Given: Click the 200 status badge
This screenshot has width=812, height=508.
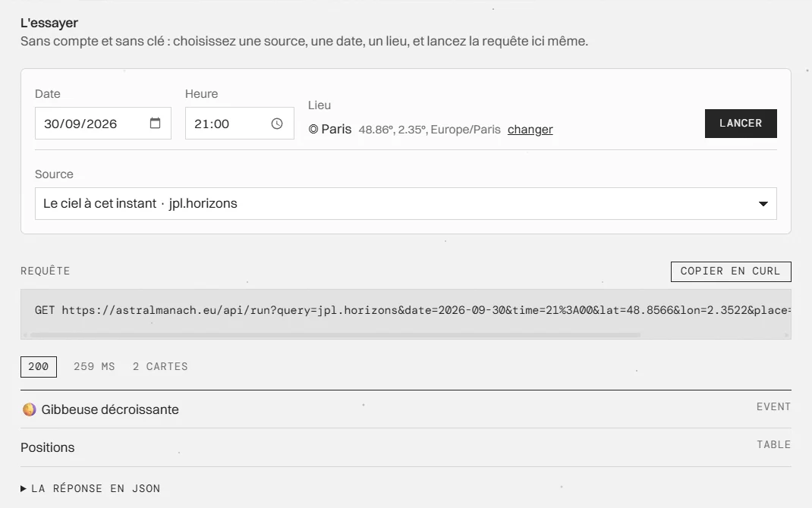Looking at the screenshot, I should tap(39, 367).
